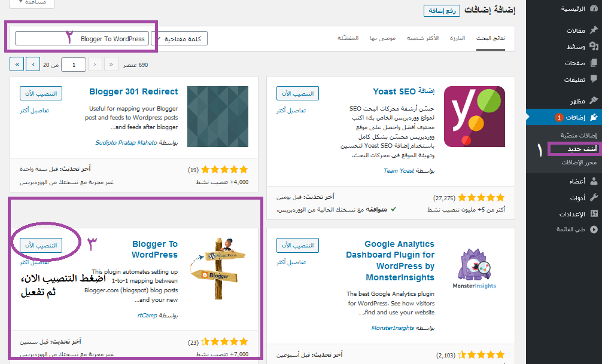602x364 pixels.
Task: Click the first page pagination arrow
Action: click(111, 65)
